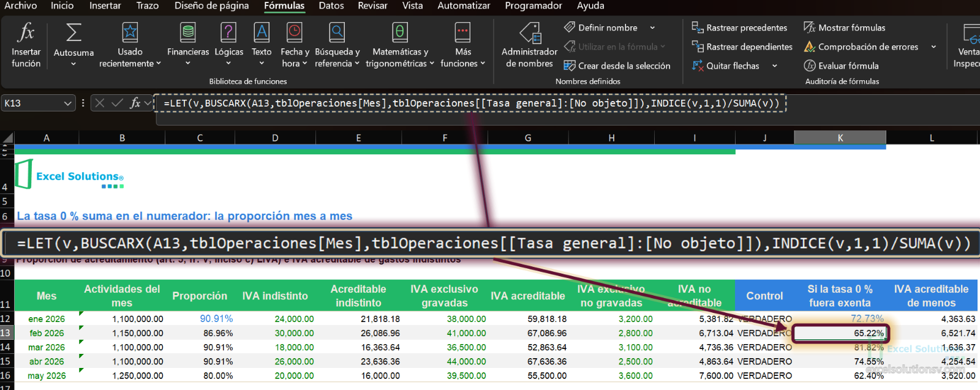Viewport: 980px width, 390px height.
Task: Click the formula bar fx icon
Action: pos(135,103)
